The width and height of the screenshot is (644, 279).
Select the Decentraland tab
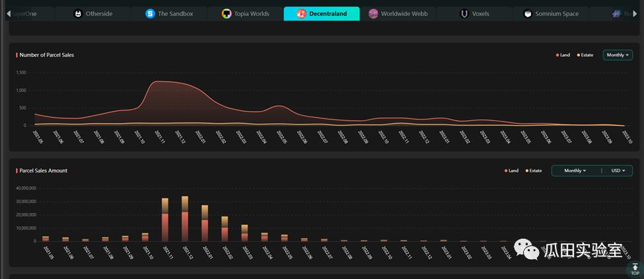point(322,14)
